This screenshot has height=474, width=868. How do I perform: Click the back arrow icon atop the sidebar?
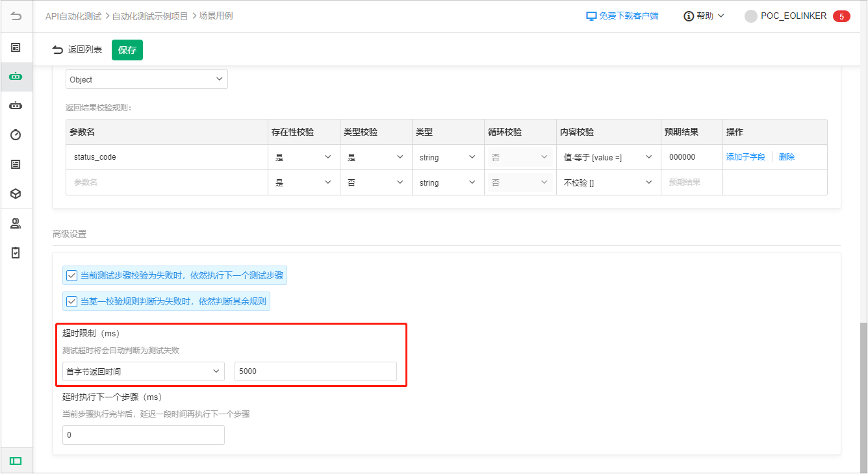(16, 16)
